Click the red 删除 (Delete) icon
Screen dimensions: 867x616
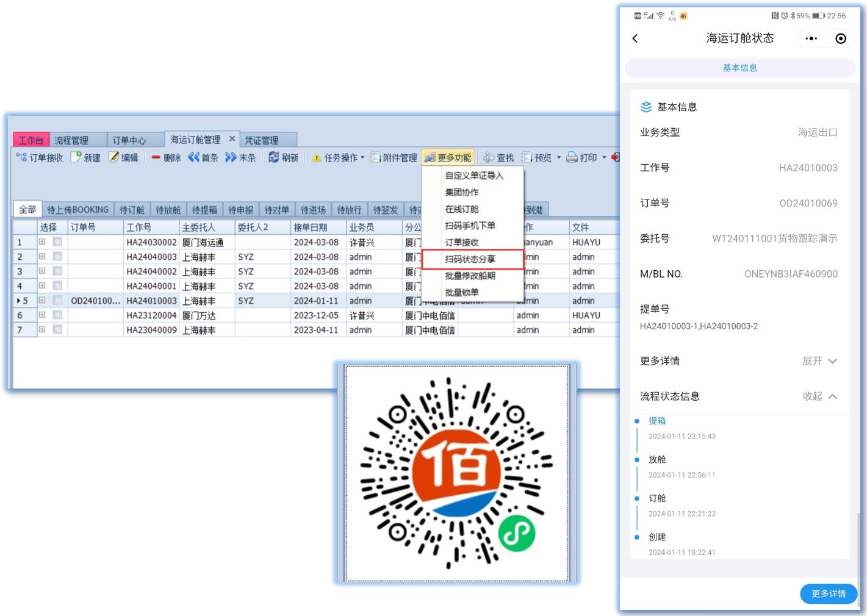(156, 157)
